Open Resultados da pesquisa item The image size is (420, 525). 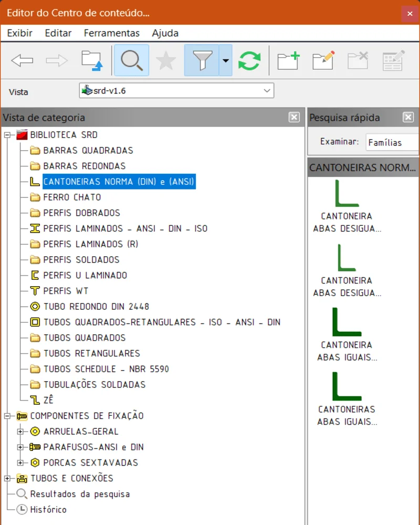click(x=79, y=494)
